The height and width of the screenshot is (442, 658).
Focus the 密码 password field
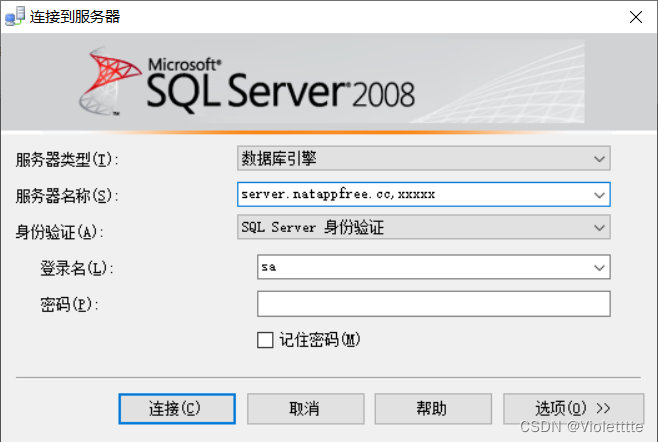[x=433, y=304]
